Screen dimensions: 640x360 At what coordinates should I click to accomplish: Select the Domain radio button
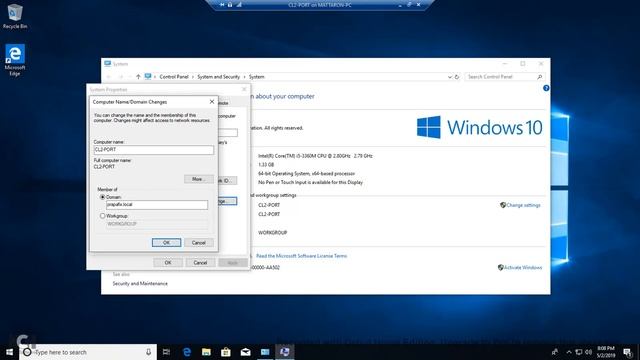tap(102, 197)
